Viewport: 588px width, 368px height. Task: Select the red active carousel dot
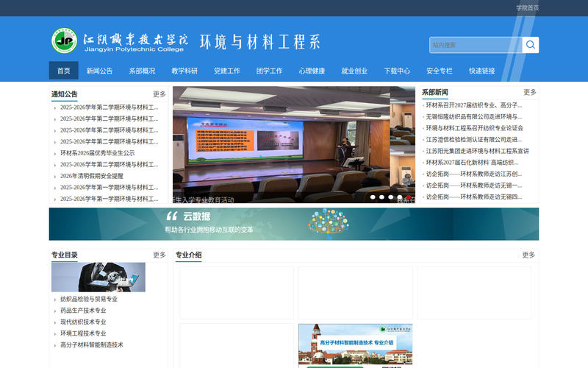(x=409, y=197)
